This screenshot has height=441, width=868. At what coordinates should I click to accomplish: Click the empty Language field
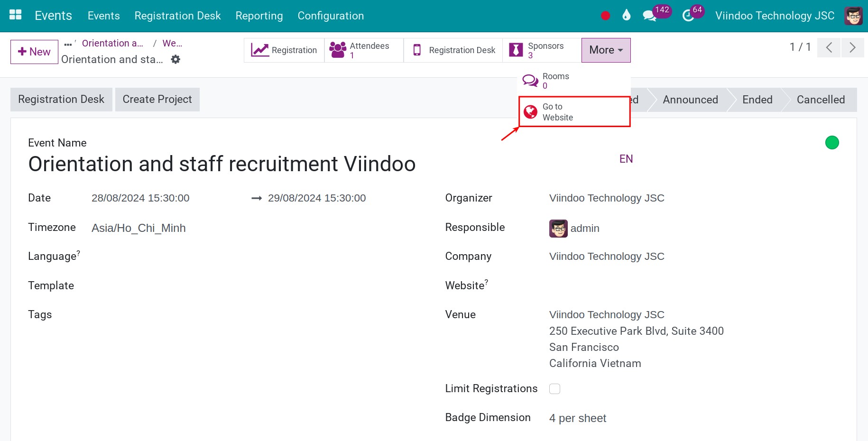point(256,257)
